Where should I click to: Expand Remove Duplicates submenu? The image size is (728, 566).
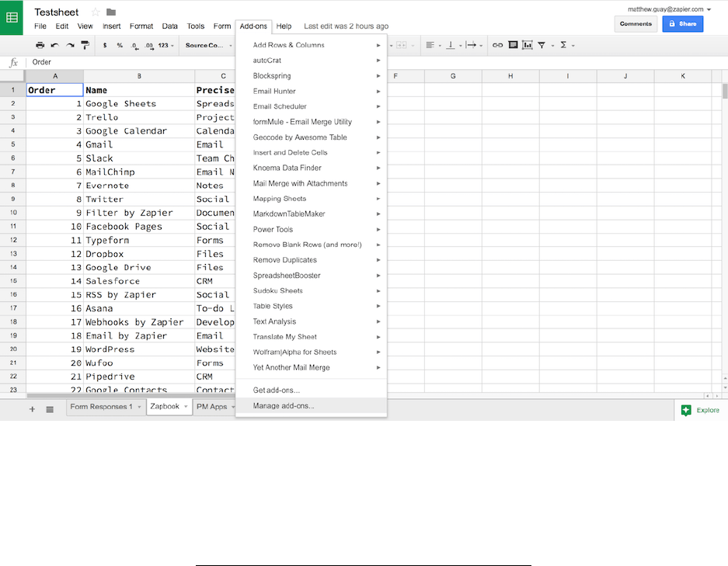coord(311,260)
